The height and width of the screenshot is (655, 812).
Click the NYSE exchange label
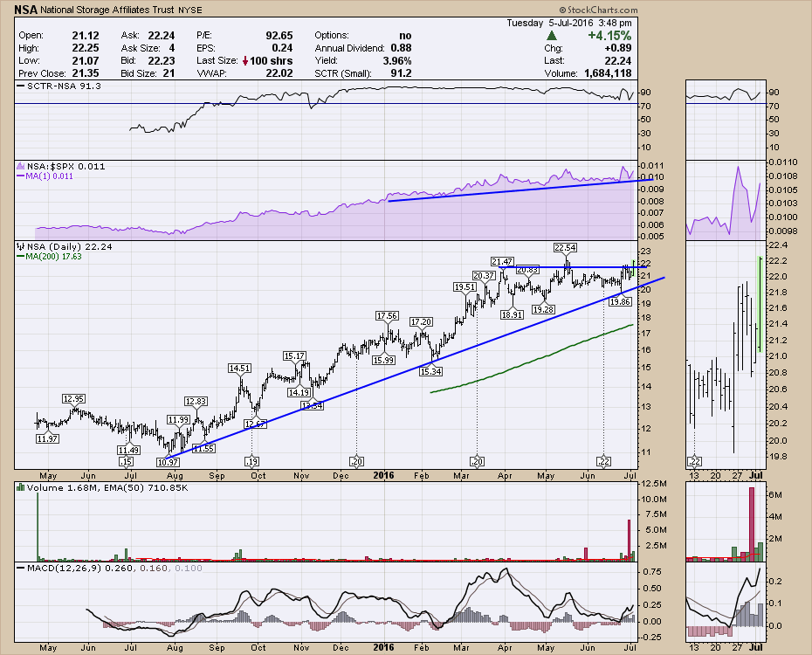[x=190, y=10]
